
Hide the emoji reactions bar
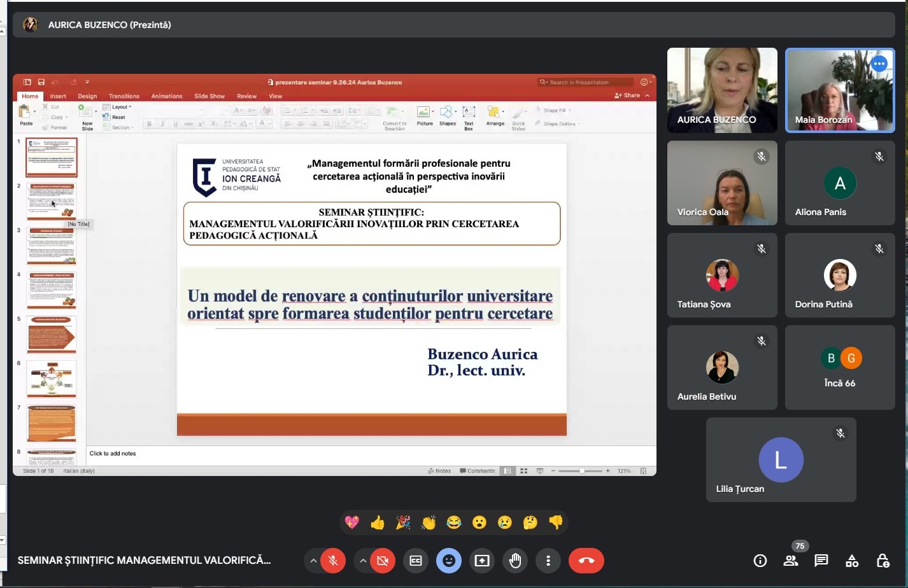tap(449, 561)
